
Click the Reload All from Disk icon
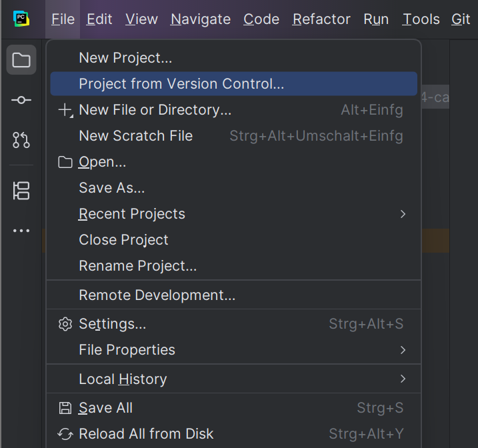(65, 434)
